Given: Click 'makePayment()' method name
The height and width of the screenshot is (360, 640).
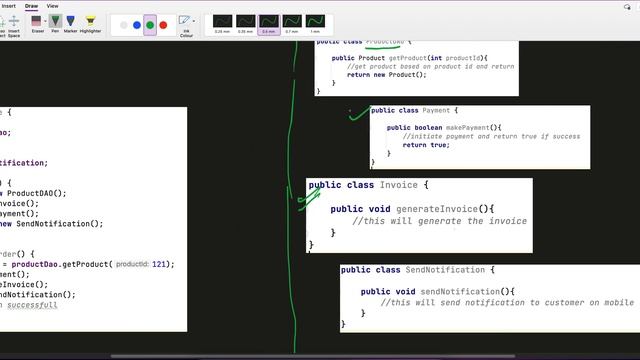Looking at the screenshot, I should (470, 128).
